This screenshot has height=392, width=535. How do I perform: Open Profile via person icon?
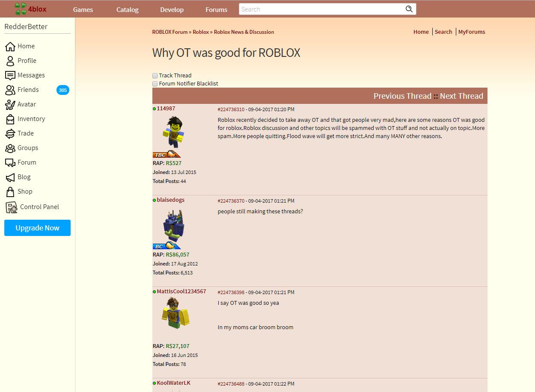pyautogui.click(x=10, y=61)
